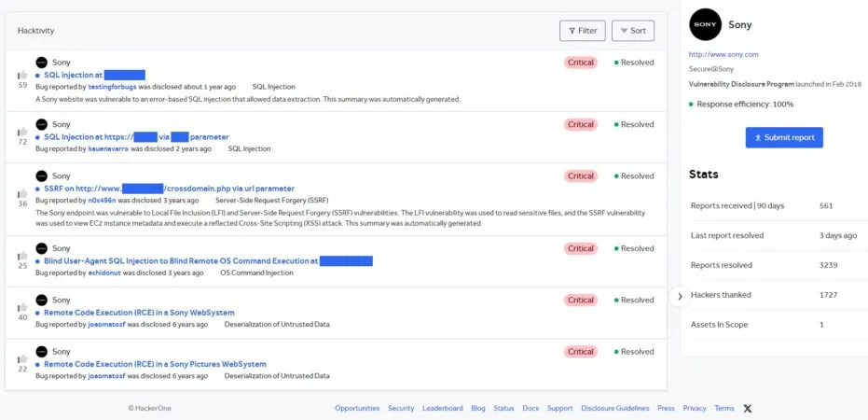Visit the echidonut reporter profile
868x420 pixels.
click(x=104, y=273)
